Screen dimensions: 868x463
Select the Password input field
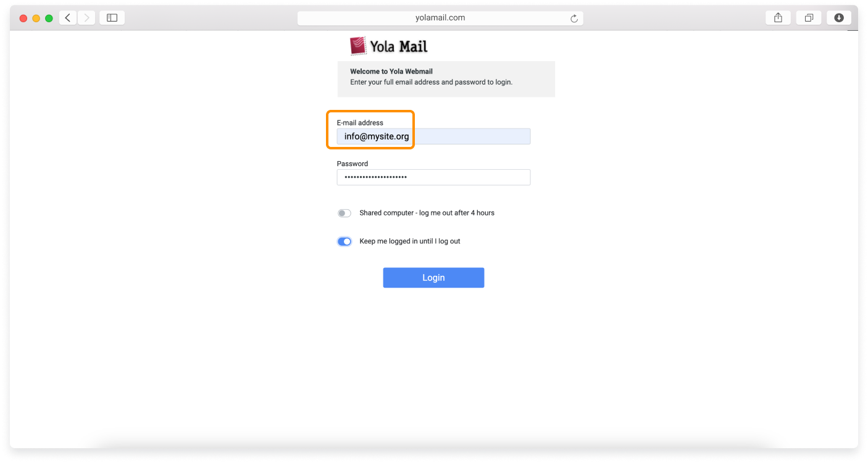[433, 177]
